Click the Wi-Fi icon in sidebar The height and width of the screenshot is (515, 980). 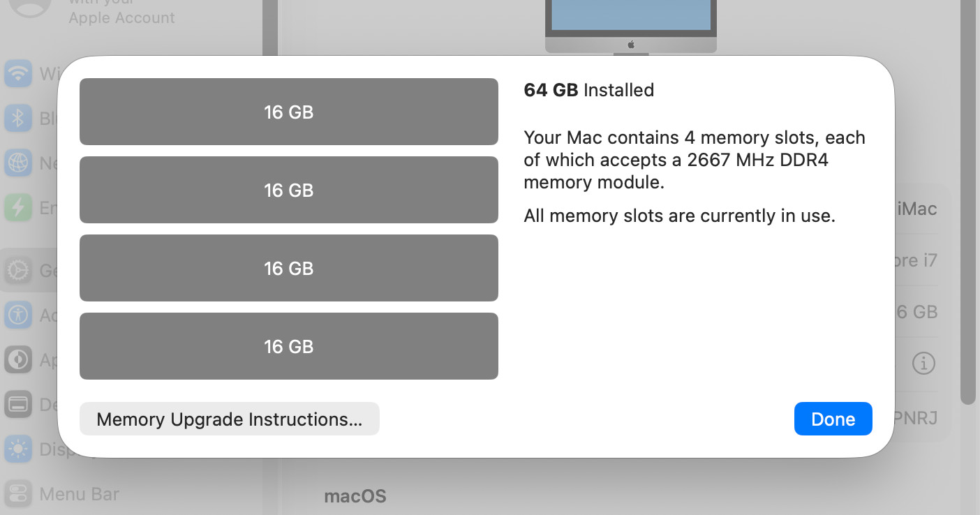(19, 73)
